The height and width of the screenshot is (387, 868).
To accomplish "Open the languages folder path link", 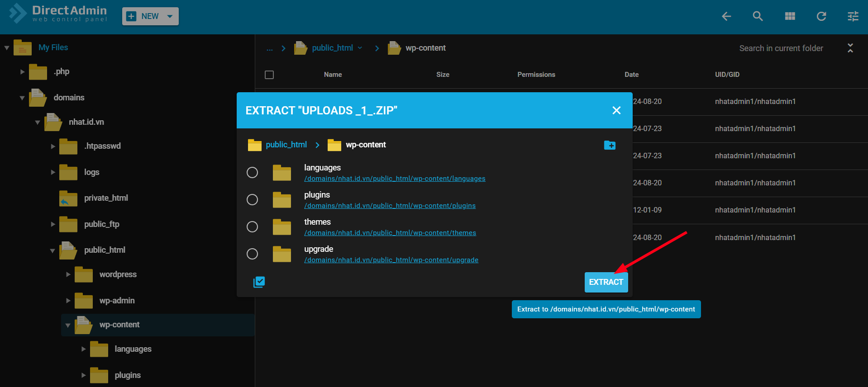I will tap(395, 179).
